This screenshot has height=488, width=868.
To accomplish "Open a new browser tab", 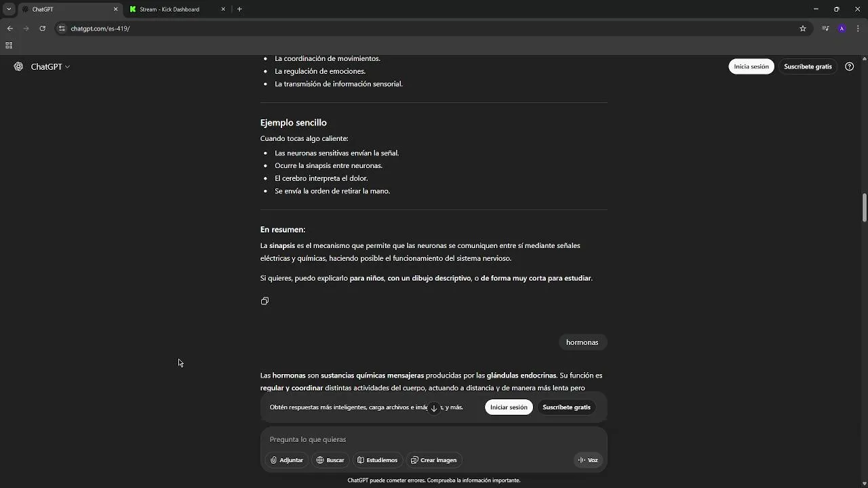I will [x=239, y=9].
